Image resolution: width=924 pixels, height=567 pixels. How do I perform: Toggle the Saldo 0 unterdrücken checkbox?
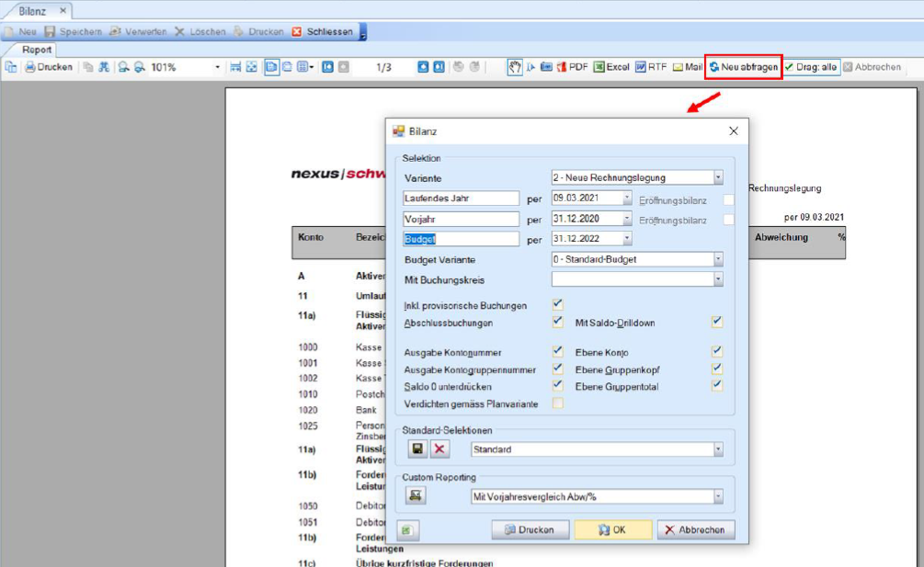click(x=558, y=386)
